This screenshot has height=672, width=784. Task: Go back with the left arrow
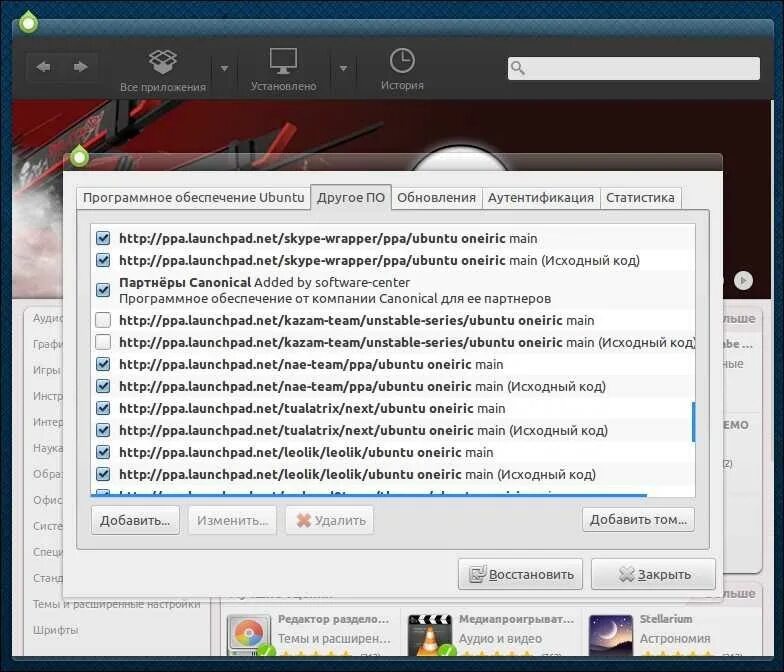44,66
